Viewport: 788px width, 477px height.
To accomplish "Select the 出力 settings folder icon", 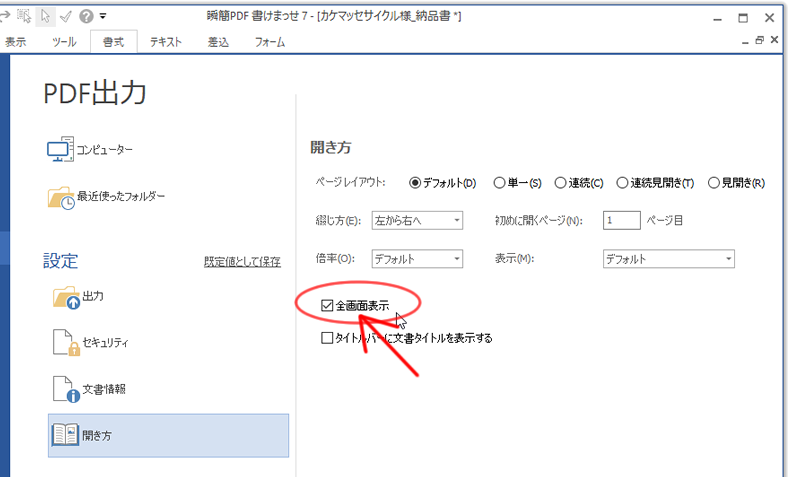I will click(x=66, y=297).
